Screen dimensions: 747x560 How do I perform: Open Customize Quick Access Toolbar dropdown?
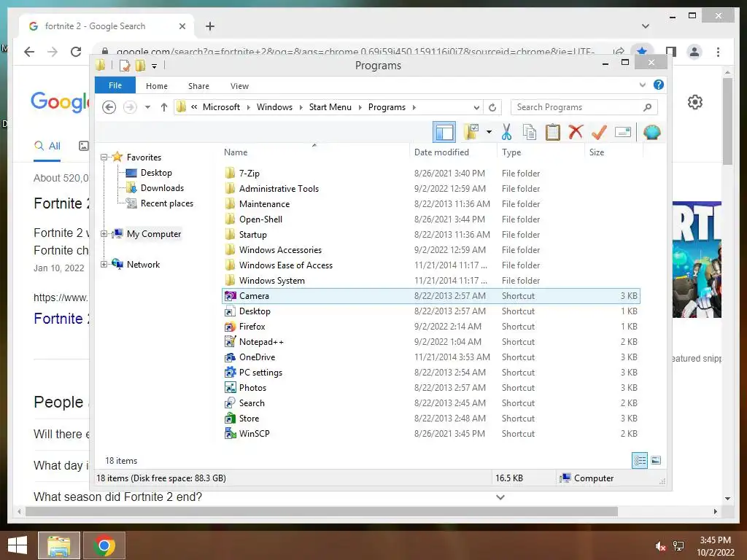(x=155, y=66)
